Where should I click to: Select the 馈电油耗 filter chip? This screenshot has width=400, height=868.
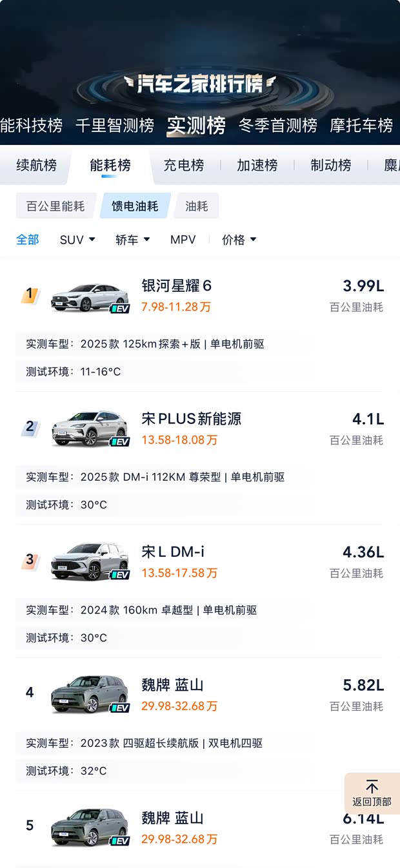coord(135,205)
